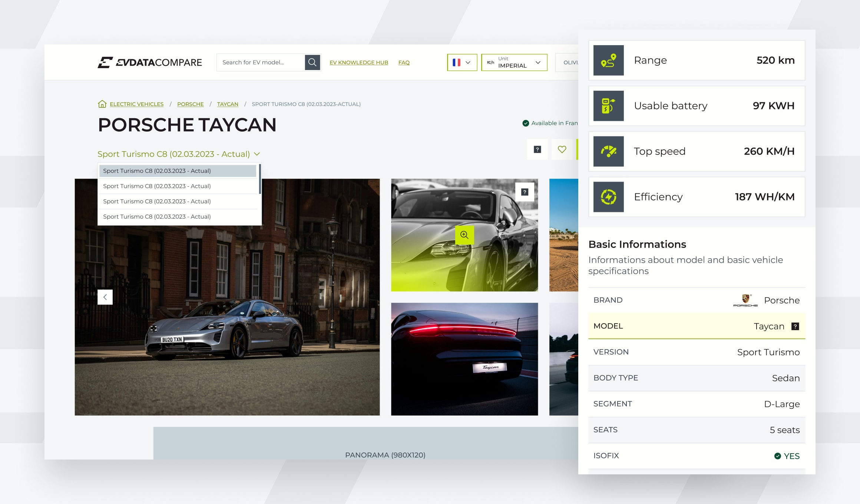Click the Sport Turismo version value
The image size is (860, 504).
coord(768,352)
